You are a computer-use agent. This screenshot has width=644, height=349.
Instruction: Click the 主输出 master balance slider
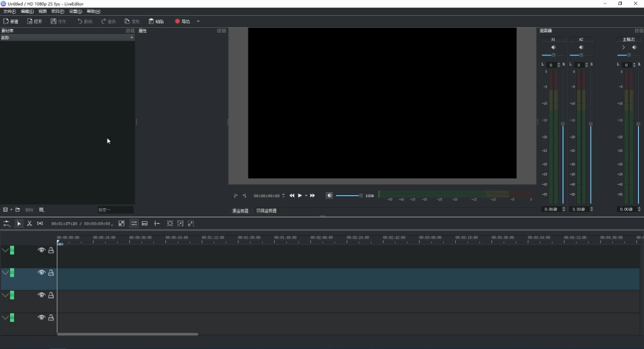point(629,55)
